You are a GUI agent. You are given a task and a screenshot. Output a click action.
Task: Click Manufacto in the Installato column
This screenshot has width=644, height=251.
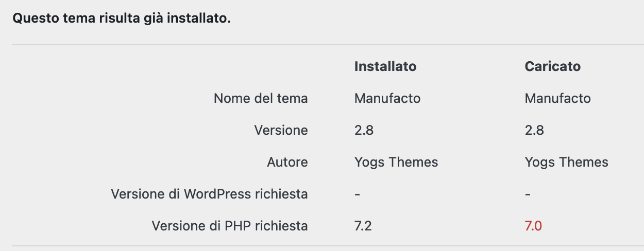tap(387, 98)
